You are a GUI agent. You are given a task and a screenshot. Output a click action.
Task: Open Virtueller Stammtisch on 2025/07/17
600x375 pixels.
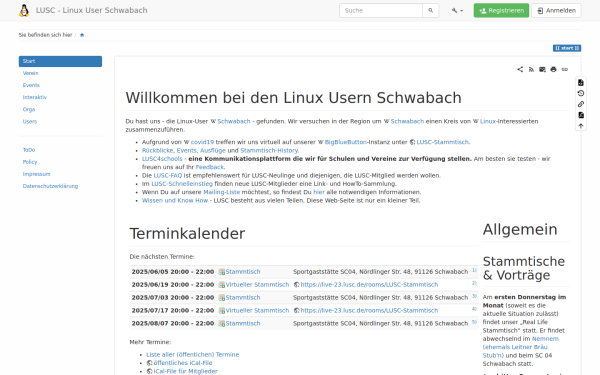point(257,311)
